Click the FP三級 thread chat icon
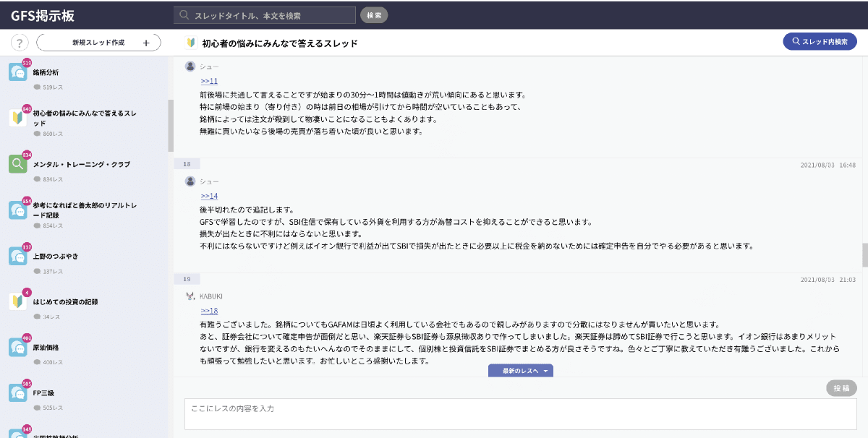The width and height of the screenshot is (868, 438). tap(18, 392)
